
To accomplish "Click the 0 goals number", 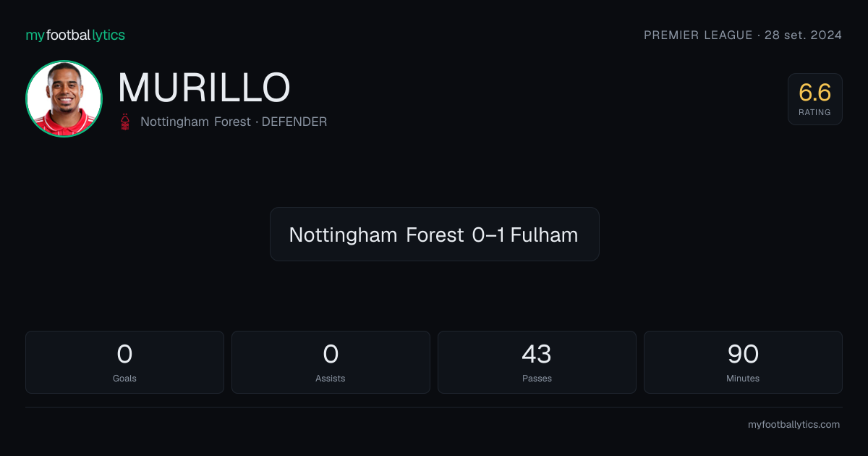I will 124,354.
